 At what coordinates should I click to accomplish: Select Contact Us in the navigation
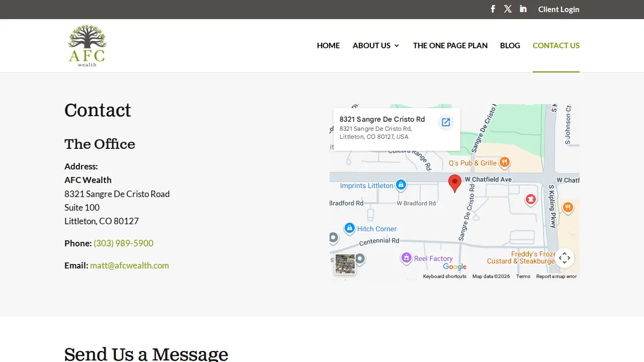tap(556, 45)
